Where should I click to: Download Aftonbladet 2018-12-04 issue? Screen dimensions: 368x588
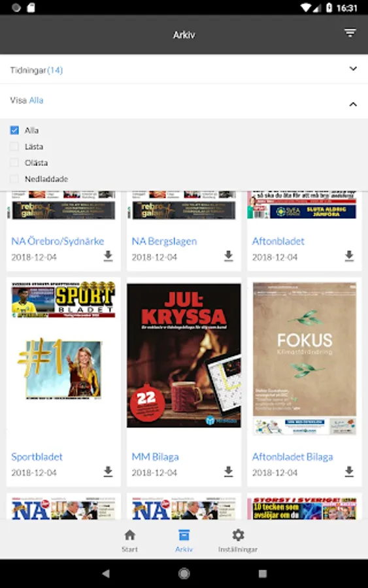click(x=349, y=255)
